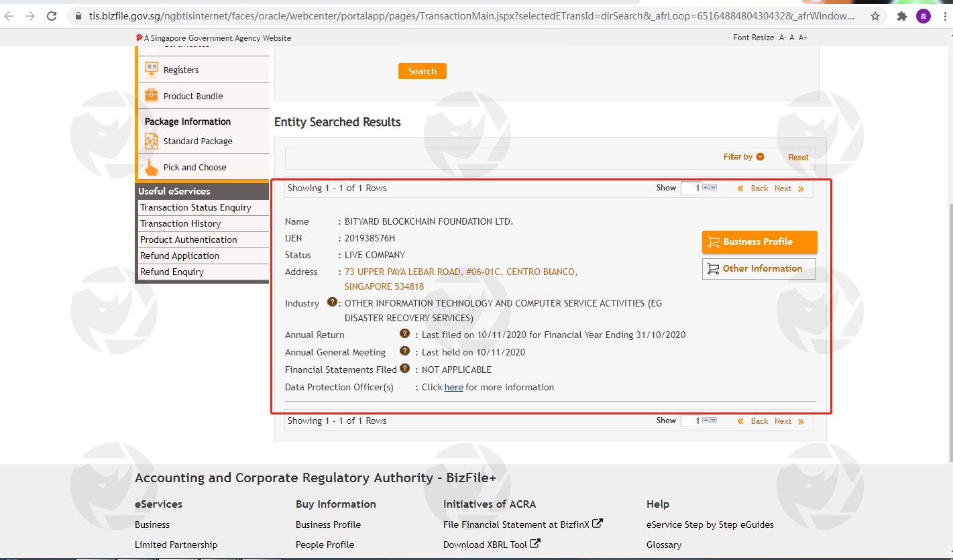953x560 pixels.
Task: Click the Reset filter link
Action: [798, 158]
